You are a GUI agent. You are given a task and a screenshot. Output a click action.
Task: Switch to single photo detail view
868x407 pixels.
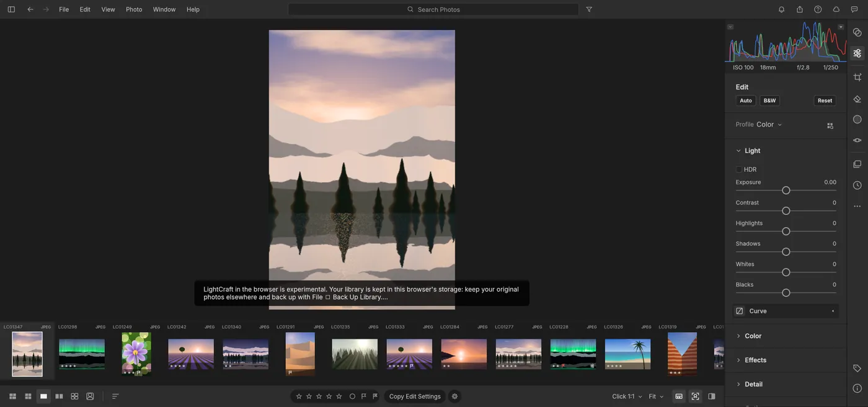tap(43, 396)
